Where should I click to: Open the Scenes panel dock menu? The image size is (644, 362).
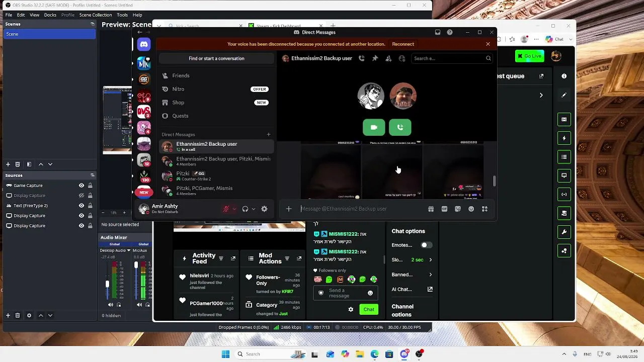pos(92,24)
